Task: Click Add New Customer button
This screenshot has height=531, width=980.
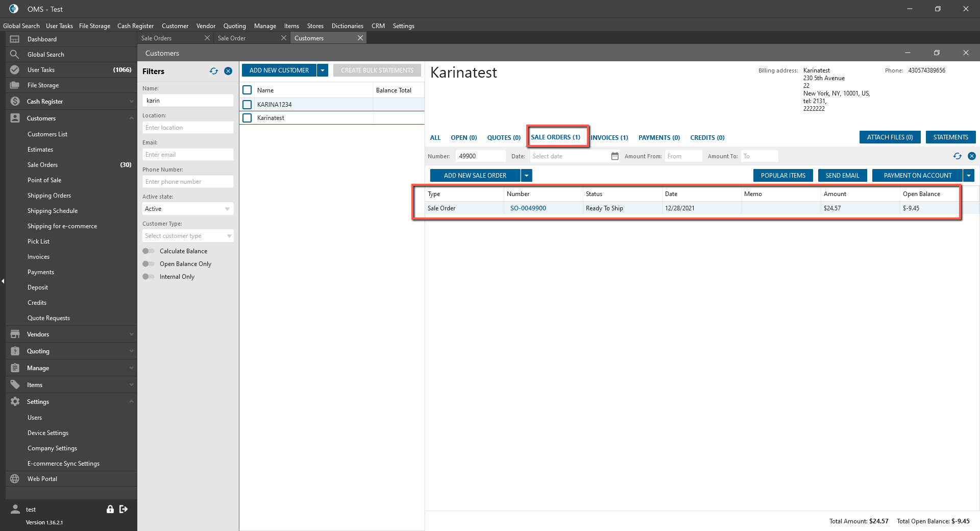Action: click(279, 70)
